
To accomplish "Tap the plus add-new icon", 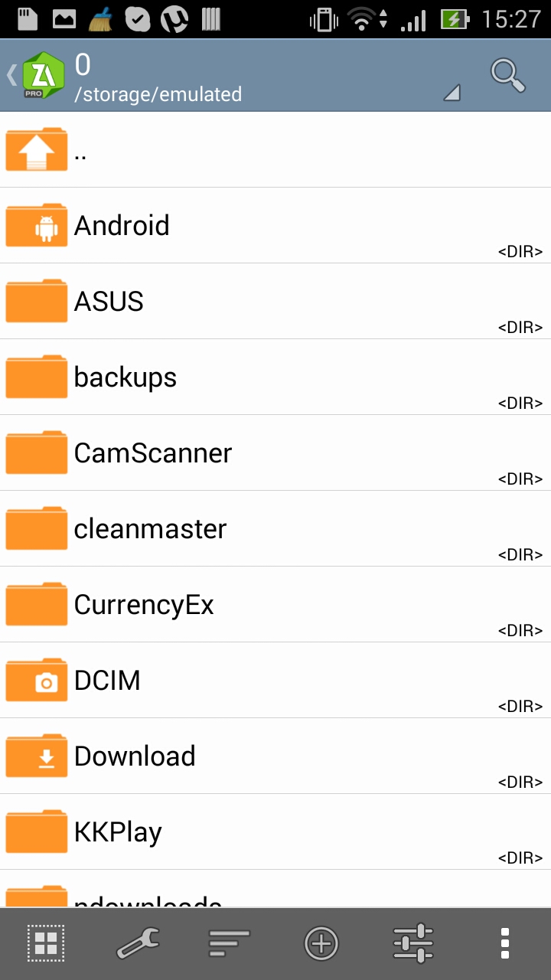I will coord(321,943).
